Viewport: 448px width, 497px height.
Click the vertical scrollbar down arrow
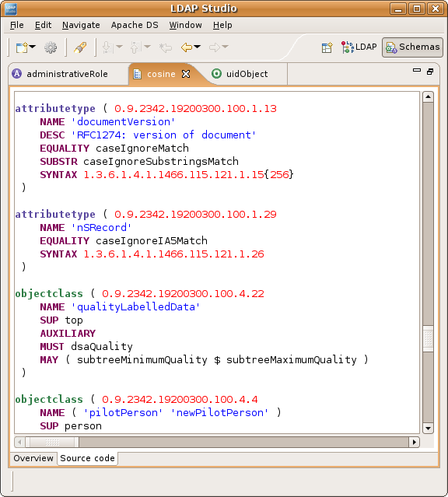pyautogui.click(x=428, y=429)
